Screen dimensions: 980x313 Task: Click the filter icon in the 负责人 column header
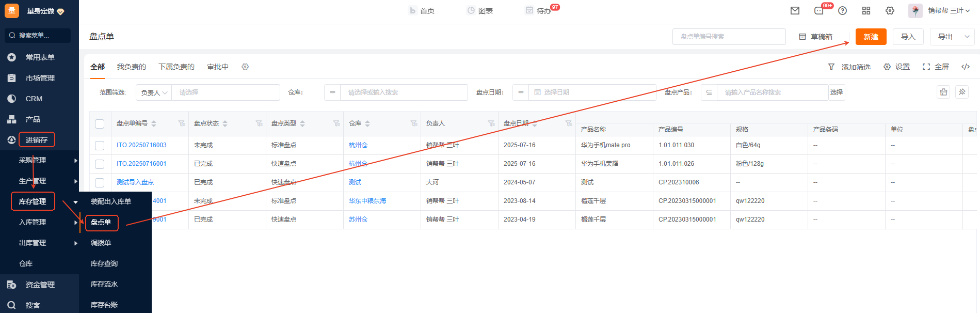click(491, 123)
